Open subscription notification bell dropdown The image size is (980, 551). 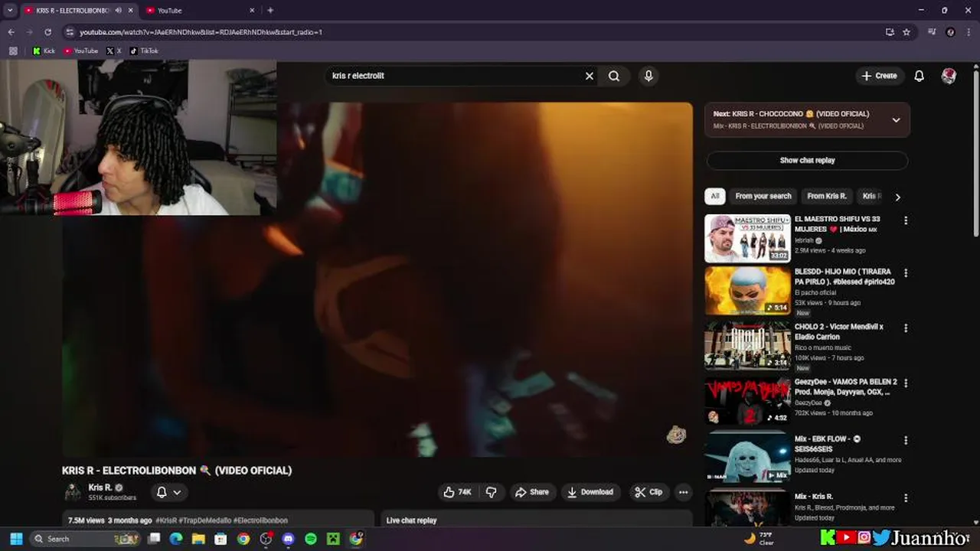(x=168, y=492)
